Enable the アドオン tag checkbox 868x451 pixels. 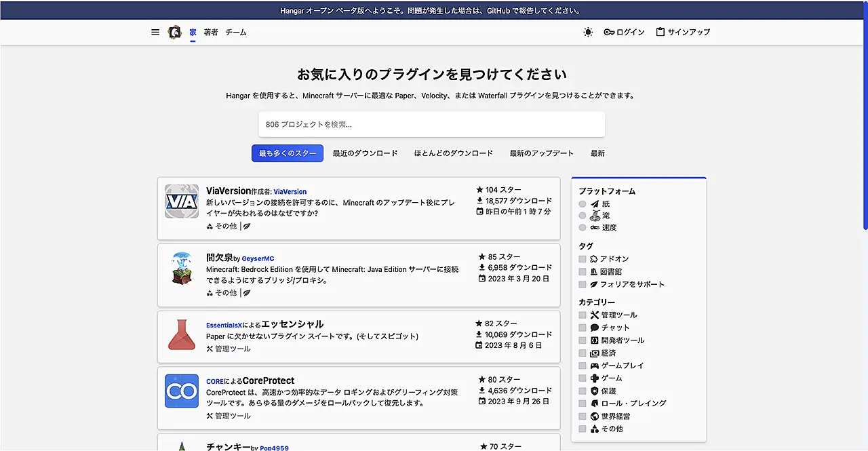tap(583, 259)
